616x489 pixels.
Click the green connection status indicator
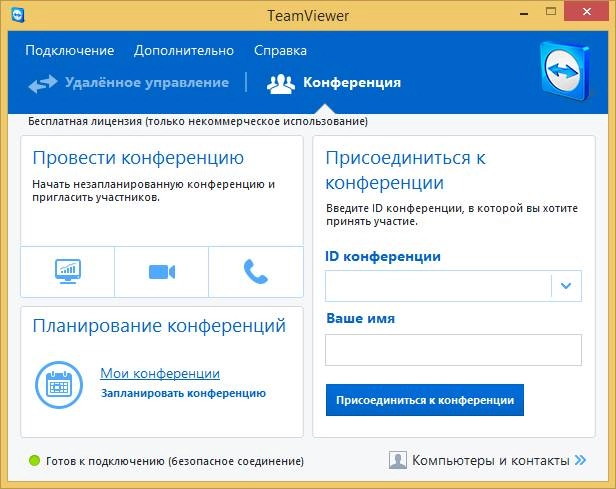35,460
